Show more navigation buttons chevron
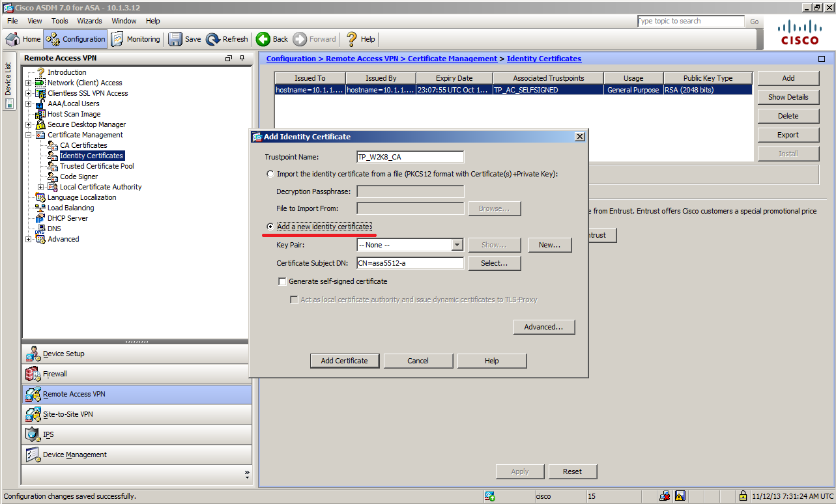The width and height of the screenshot is (836, 504). pos(247,473)
